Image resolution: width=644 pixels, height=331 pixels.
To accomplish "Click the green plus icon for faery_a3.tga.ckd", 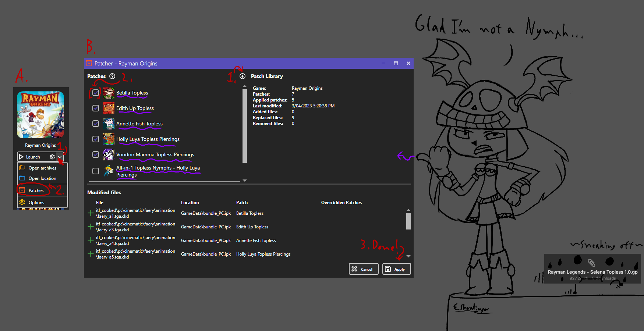I will [x=91, y=227].
